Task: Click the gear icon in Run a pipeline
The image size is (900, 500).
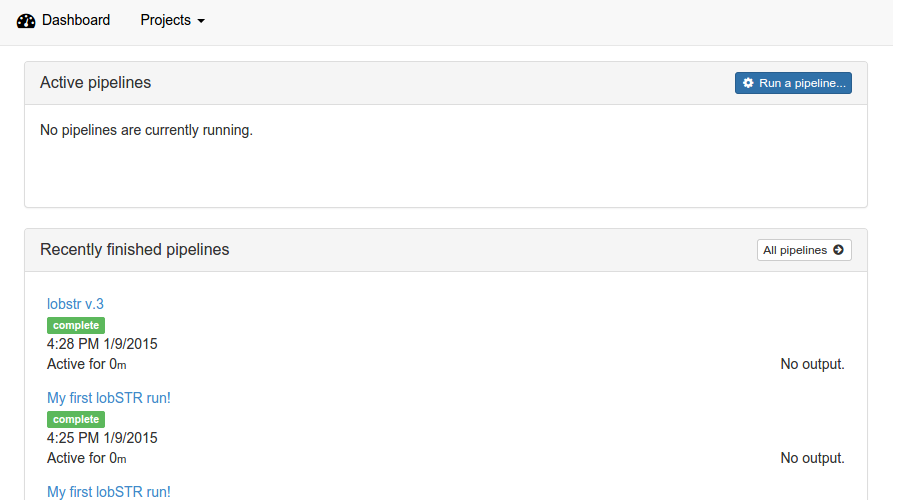Action: [x=748, y=83]
